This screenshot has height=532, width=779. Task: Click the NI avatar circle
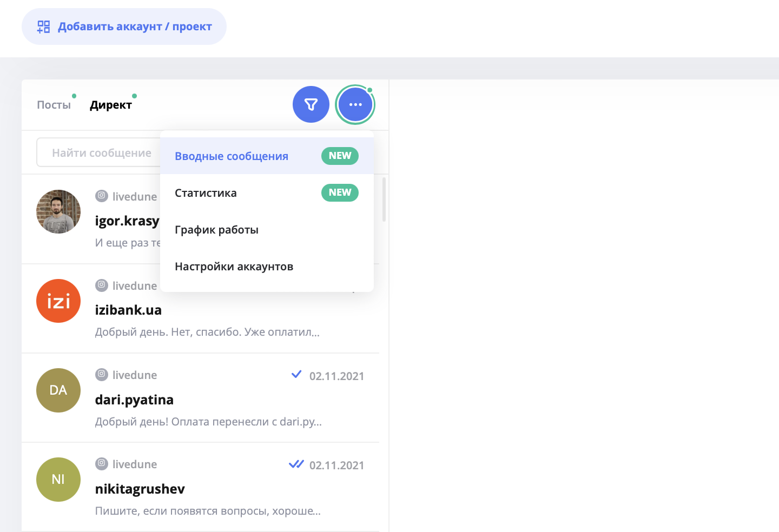[58, 480]
